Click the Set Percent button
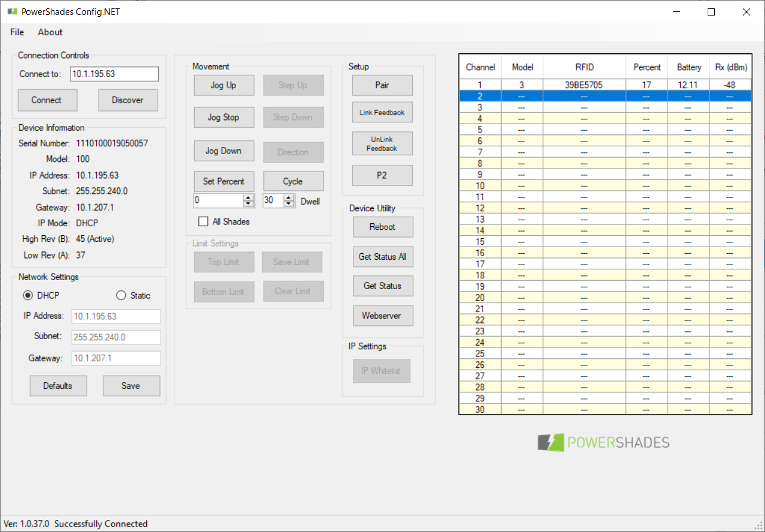The image size is (765, 532). click(x=223, y=182)
